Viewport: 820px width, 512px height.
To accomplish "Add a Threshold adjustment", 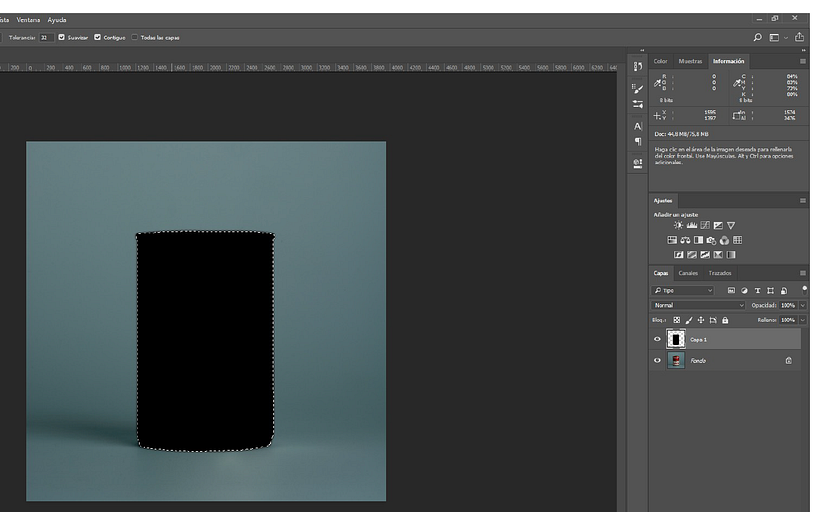I will (705, 255).
